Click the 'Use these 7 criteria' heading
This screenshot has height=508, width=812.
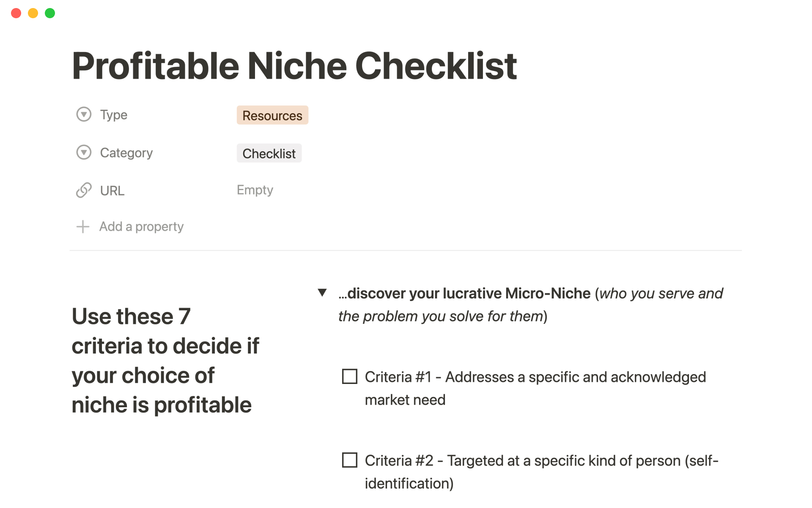[165, 361]
